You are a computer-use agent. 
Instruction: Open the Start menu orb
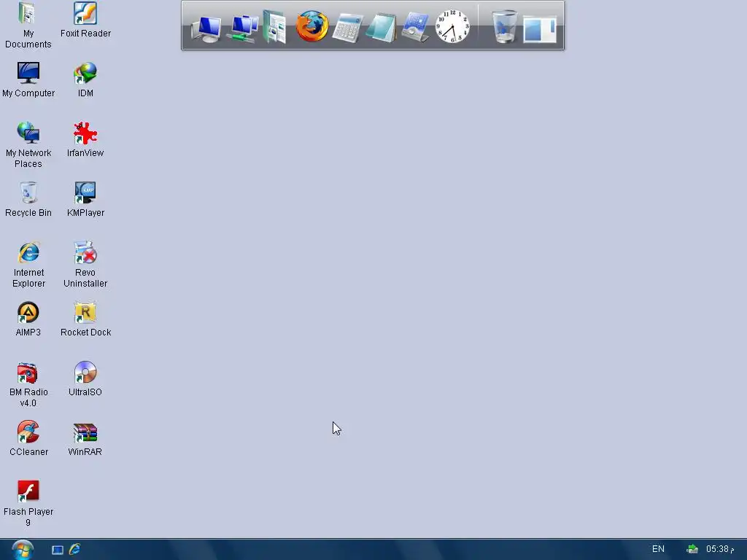click(x=23, y=550)
